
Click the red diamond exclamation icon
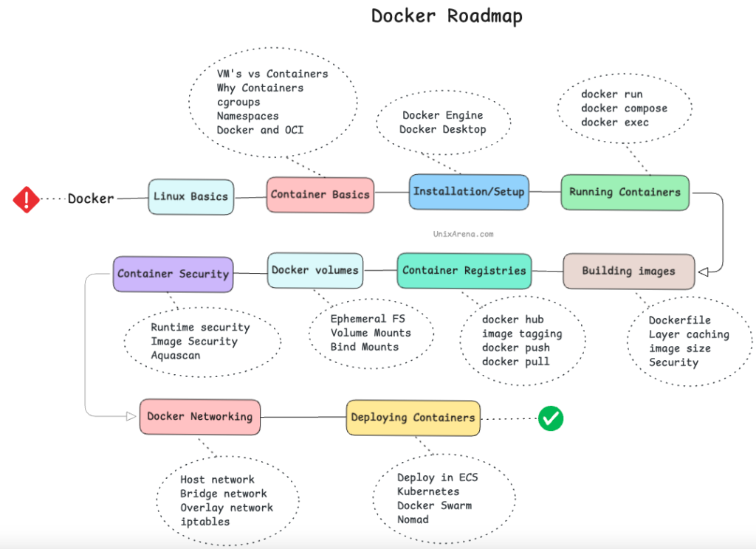(x=26, y=199)
